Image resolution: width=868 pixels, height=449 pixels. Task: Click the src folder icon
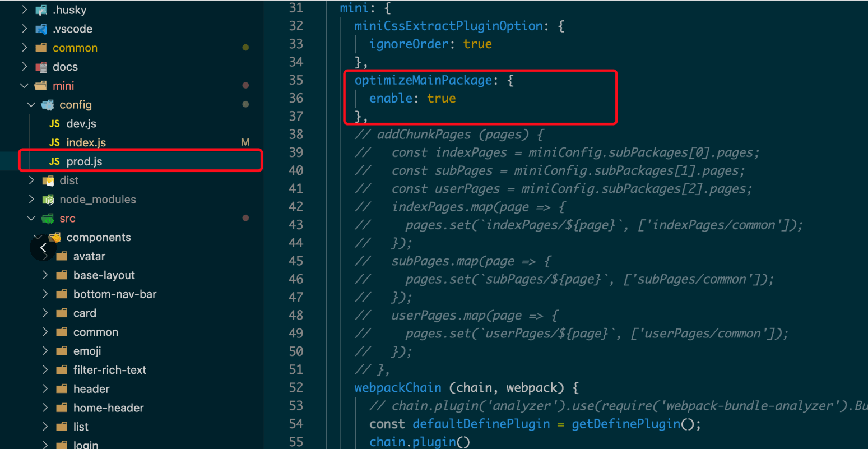coord(48,219)
